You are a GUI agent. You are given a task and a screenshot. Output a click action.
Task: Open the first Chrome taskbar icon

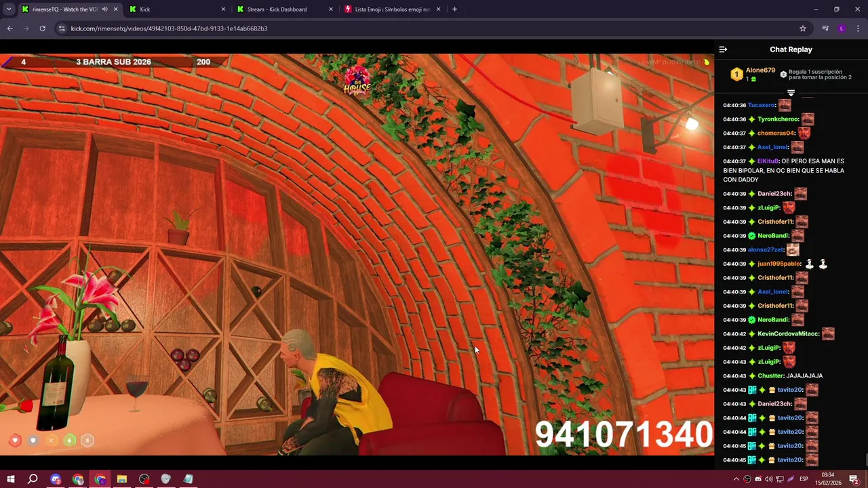[x=78, y=479]
